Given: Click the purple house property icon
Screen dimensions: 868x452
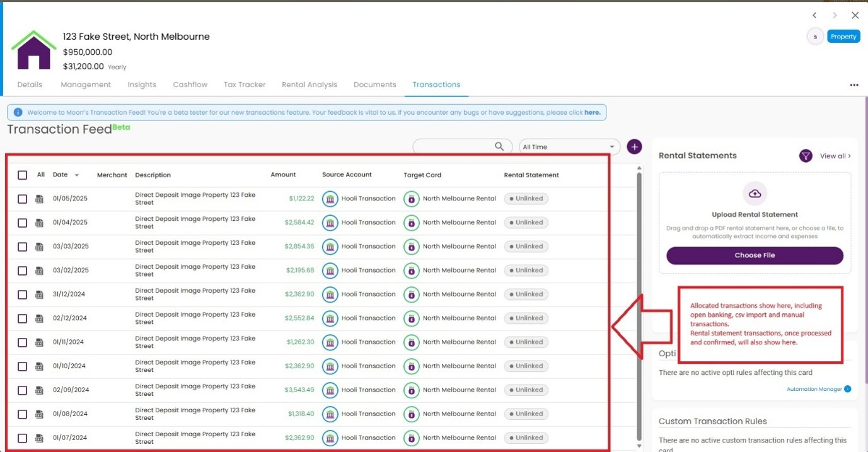Looking at the screenshot, I should point(34,50).
